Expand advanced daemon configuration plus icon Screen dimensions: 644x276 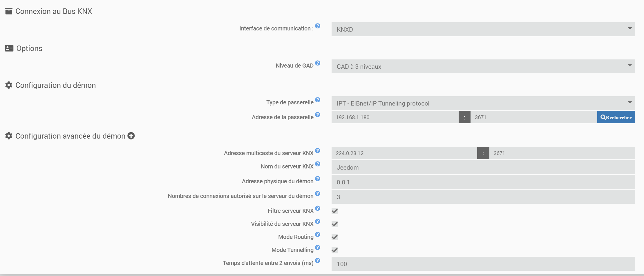tap(131, 136)
